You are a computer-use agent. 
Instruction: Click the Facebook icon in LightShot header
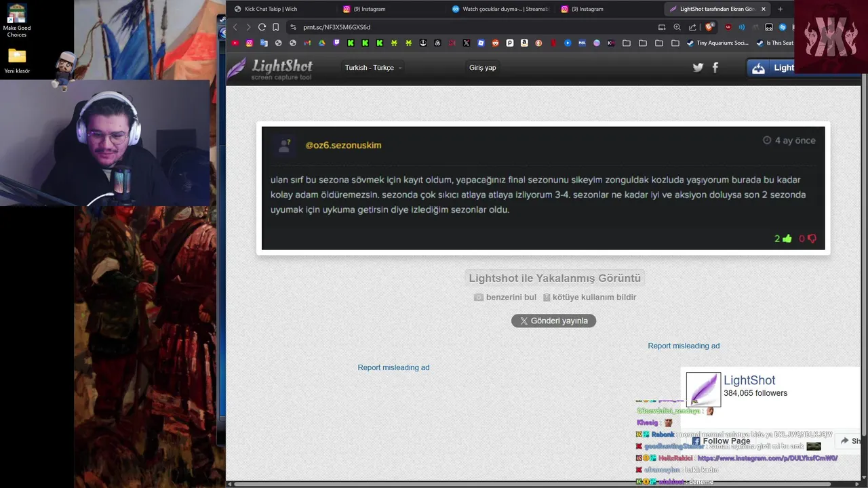[715, 67]
